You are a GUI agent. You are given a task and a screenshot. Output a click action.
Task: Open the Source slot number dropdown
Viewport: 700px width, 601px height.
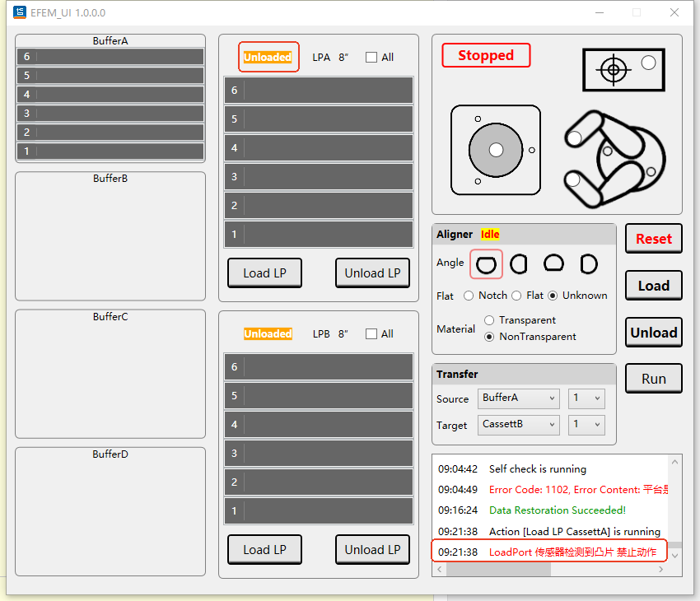pyautogui.click(x=586, y=398)
